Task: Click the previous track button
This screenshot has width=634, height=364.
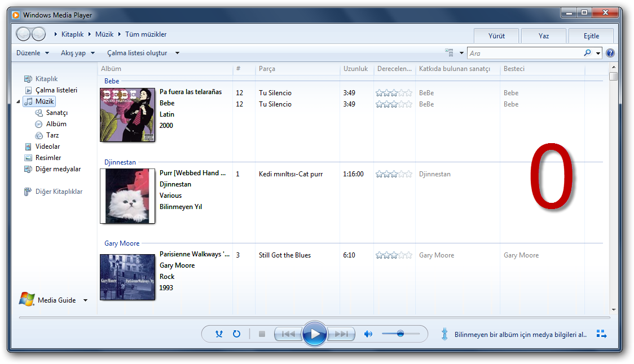Action: pyautogui.click(x=288, y=334)
